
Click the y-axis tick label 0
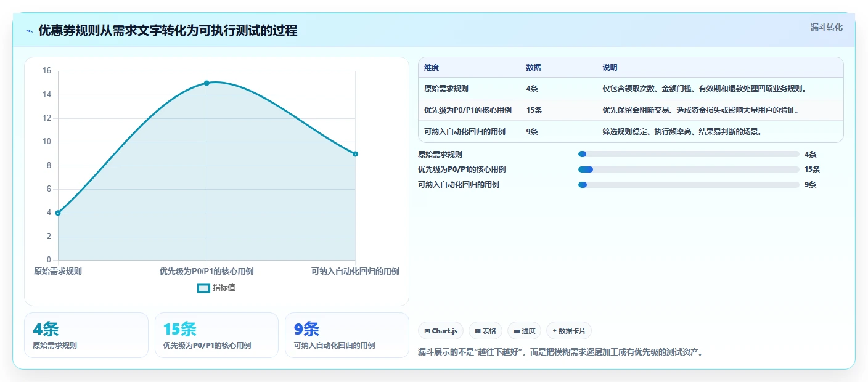(49, 260)
